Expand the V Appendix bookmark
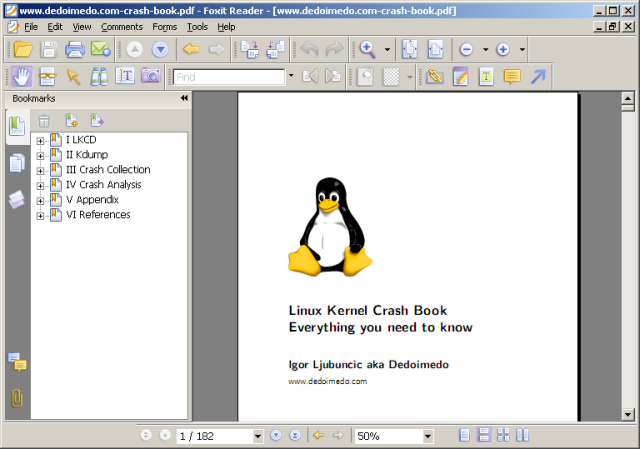The image size is (640, 449). coord(40,201)
